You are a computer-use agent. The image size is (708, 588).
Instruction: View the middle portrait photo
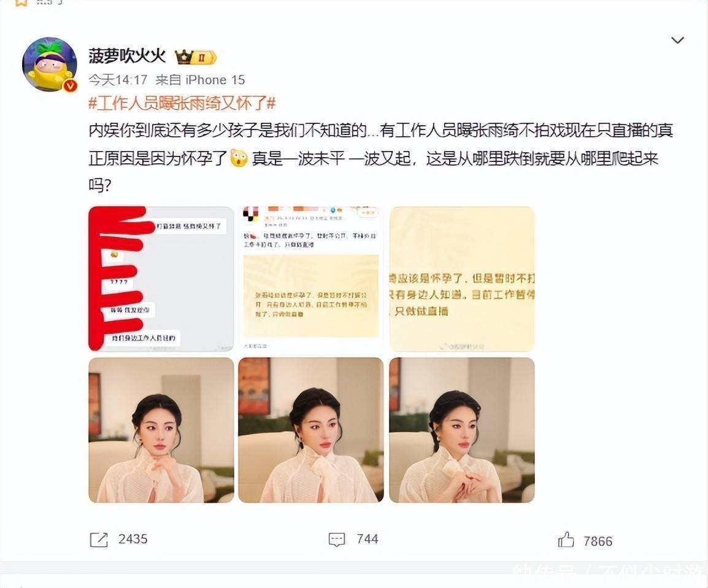click(x=311, y=430)
